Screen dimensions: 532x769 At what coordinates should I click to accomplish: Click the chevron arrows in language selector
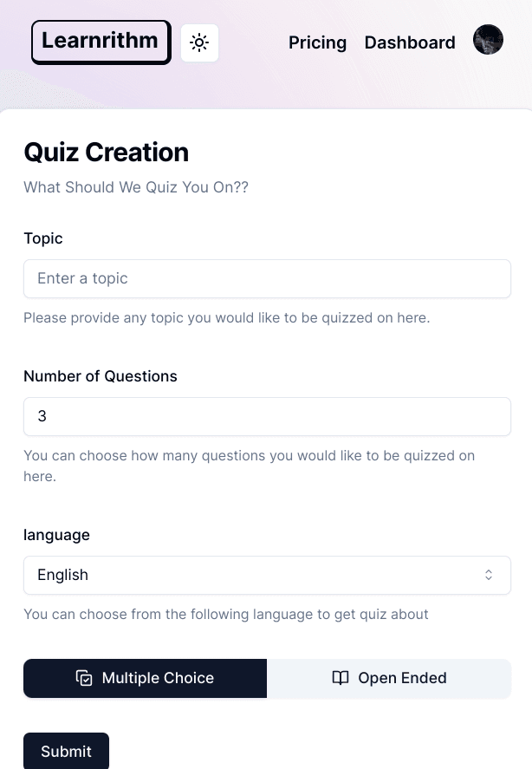(x=489, y=575)
